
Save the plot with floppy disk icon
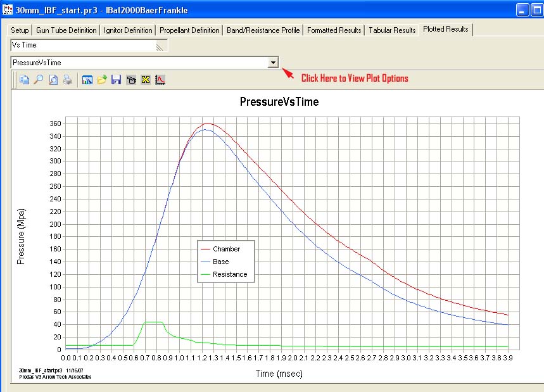pos(116,80)
